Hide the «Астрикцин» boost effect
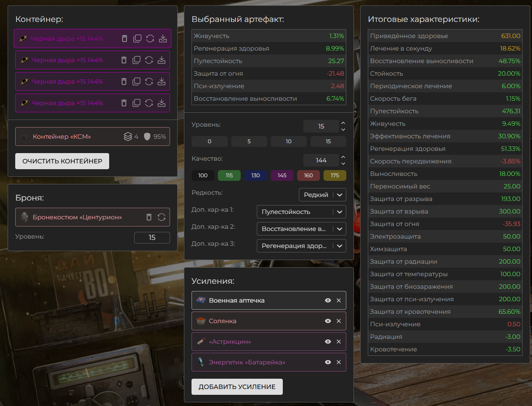The image size is (532, 406). tap(328, 342)
